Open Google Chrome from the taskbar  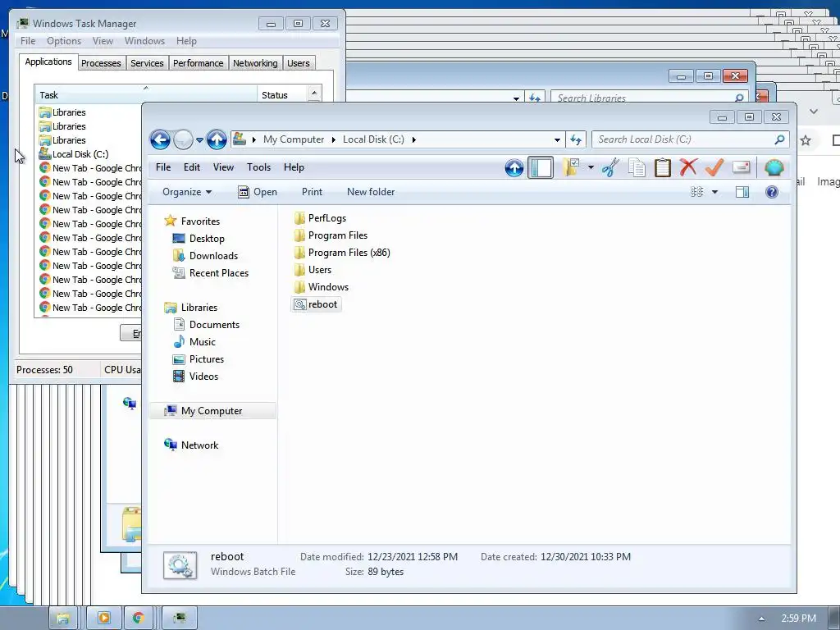pyautogui.click(x=139, y=619)
